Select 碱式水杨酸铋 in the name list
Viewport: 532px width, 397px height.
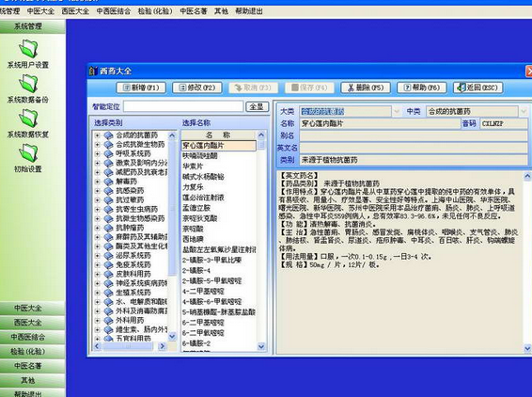point(203,177)
